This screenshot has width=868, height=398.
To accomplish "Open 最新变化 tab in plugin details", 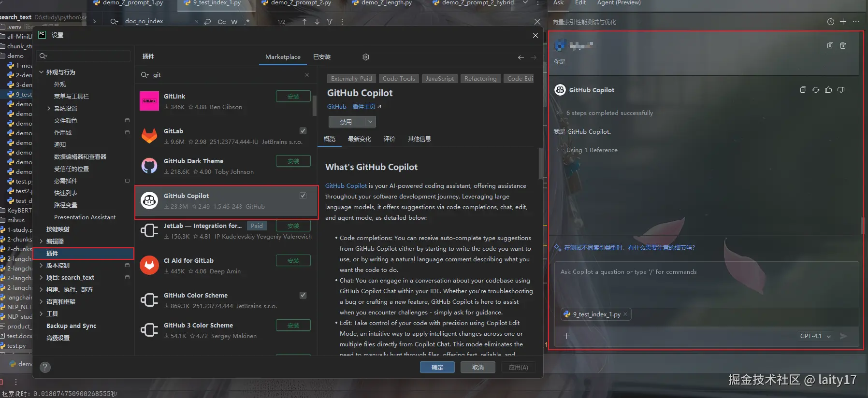I will [x=360, y=139].
